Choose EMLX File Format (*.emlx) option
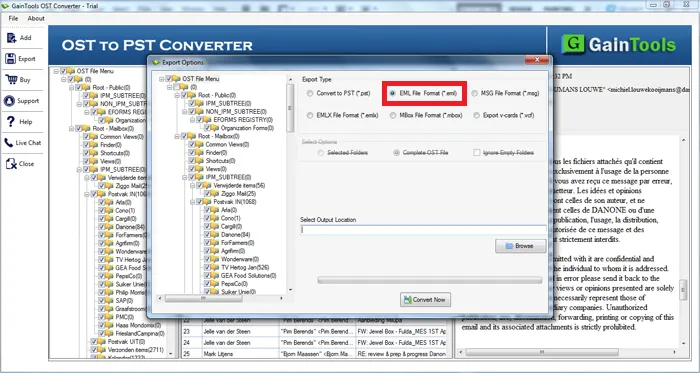Screen dimensions: 700x373 pos(310,116)
